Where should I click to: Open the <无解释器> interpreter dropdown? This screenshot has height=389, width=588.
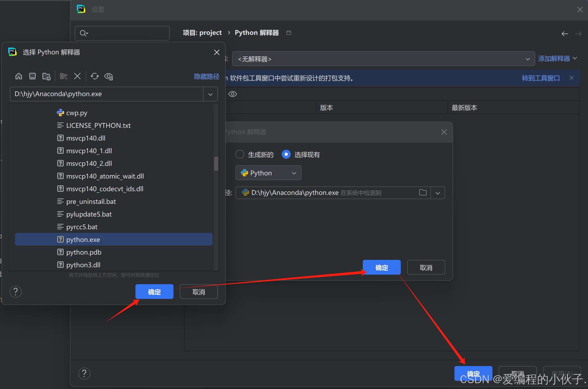(x=383, y=59)
